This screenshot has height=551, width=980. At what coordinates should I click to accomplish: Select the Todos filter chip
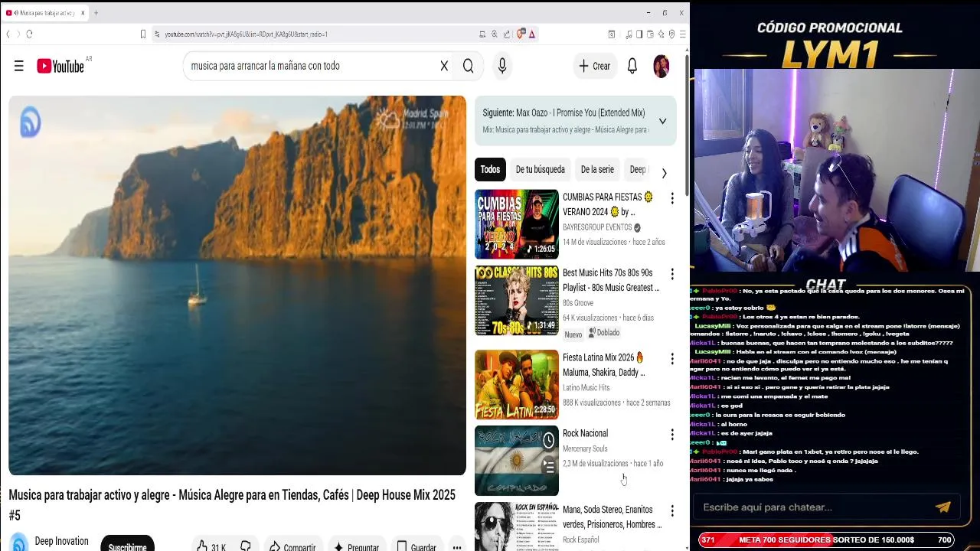(490, 170)
